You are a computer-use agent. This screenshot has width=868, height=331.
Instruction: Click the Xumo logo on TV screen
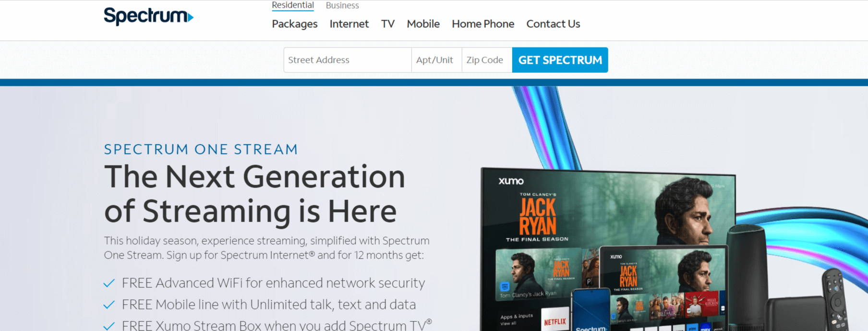(511, 181)
